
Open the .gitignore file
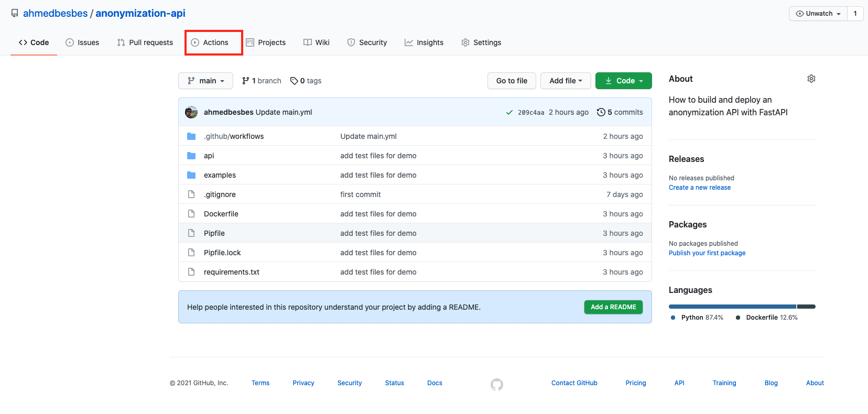(220, 194)
